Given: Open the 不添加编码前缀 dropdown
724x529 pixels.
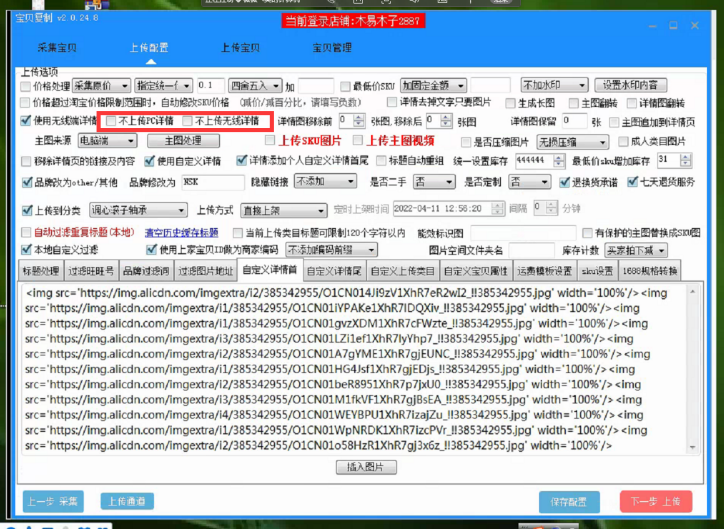Looking at the screenshot, I should [x=331, y=250].
